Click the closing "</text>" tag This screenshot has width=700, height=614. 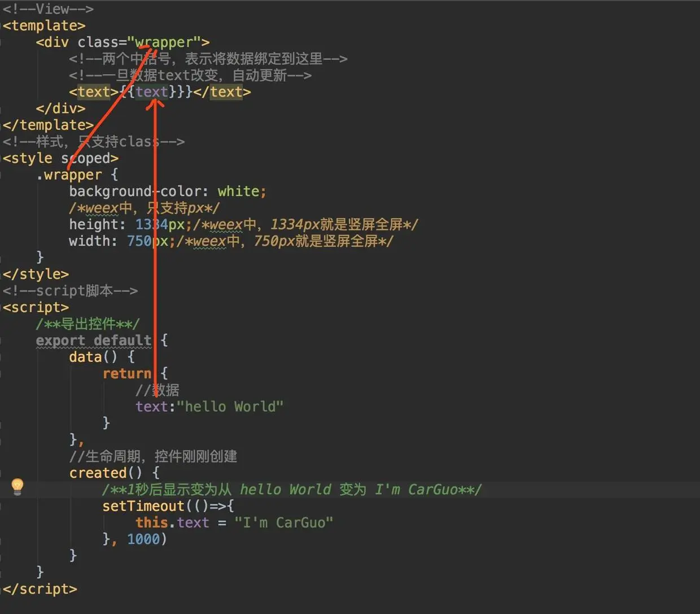(x=222, y=92)
